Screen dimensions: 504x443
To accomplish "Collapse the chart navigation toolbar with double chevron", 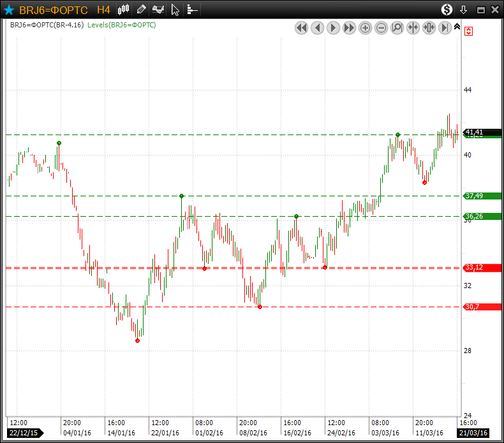I will coord(457,27).
